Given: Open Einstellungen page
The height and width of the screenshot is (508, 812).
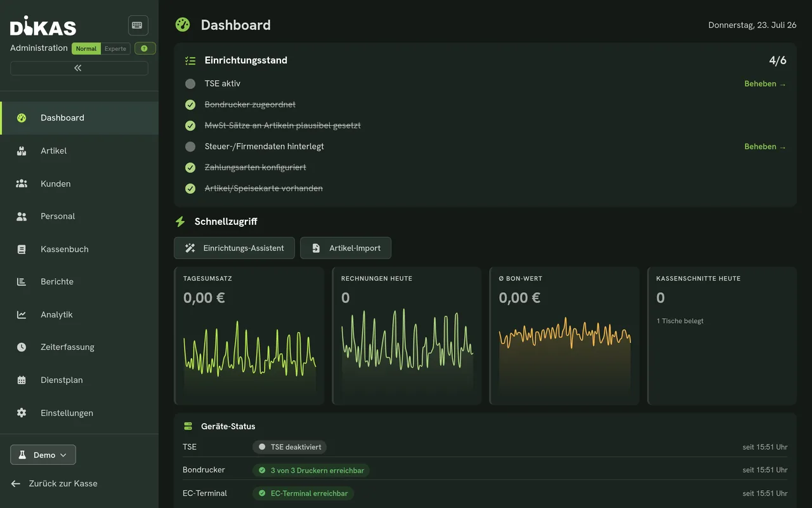Looking at the screenshot, I should [79, 413].
